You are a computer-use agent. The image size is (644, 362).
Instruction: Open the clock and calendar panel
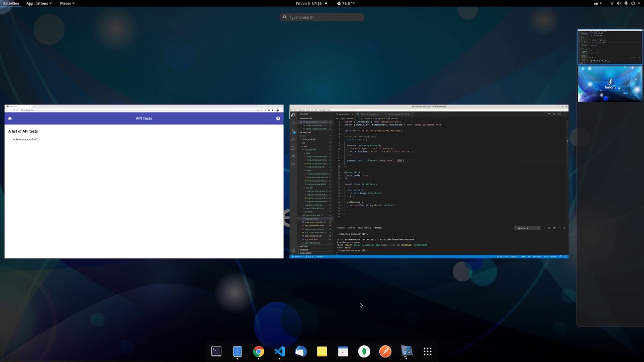pyautogui.click(x=309, y=4)
